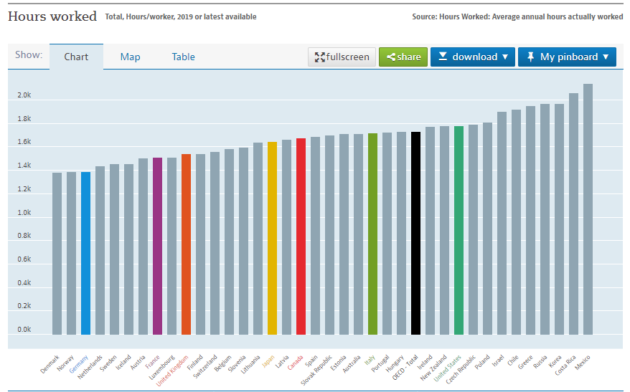The image size is (630, 392).
Task: Click the Poland axis label
Action: coord(482,362)
